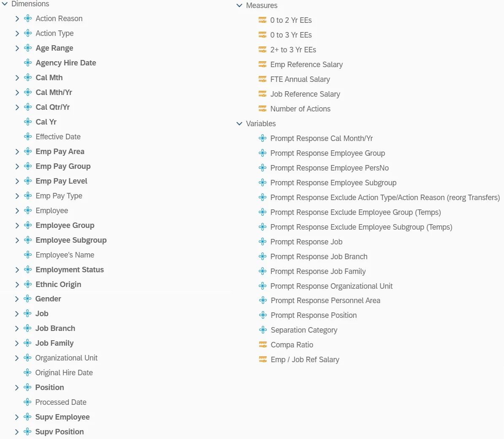Image resolution: width=504 pixels, height=439 pixels.
Task: Click the ruler icon beside Compa Ratio
Action: click(263, 345)
